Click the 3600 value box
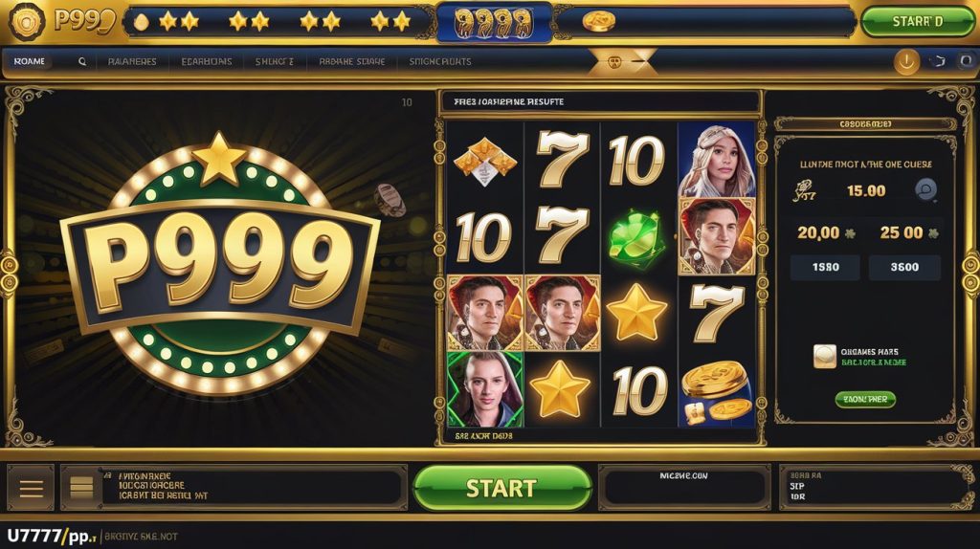 click(904, 267)
